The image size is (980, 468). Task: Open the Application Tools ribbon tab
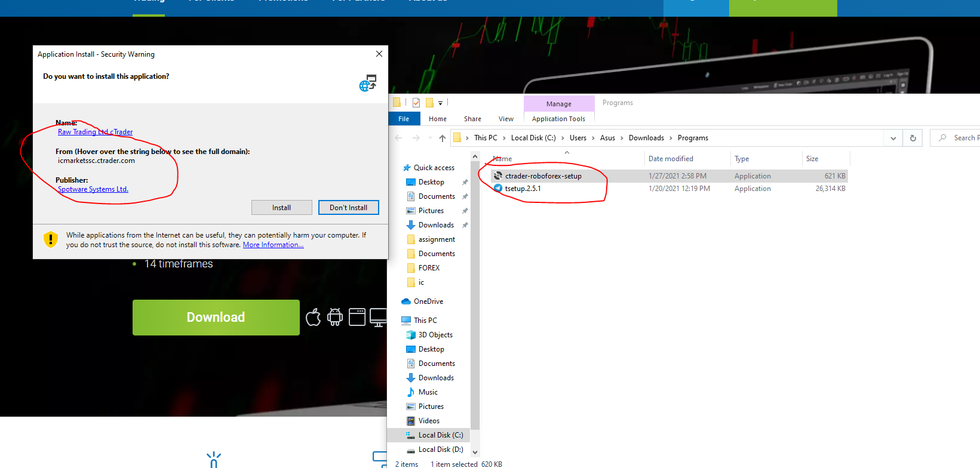coord(558,119)
